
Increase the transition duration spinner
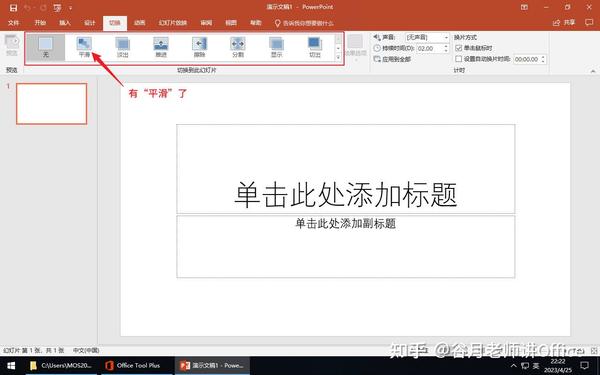click(x=446, y=46)
